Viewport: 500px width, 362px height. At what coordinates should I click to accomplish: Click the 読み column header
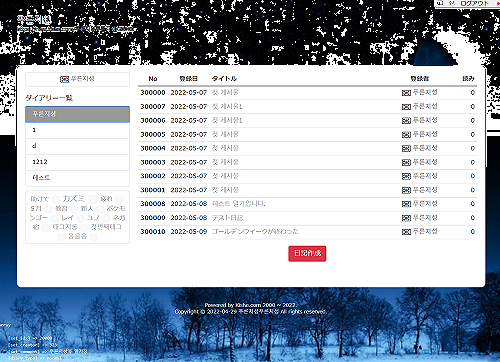coord(468,79)
